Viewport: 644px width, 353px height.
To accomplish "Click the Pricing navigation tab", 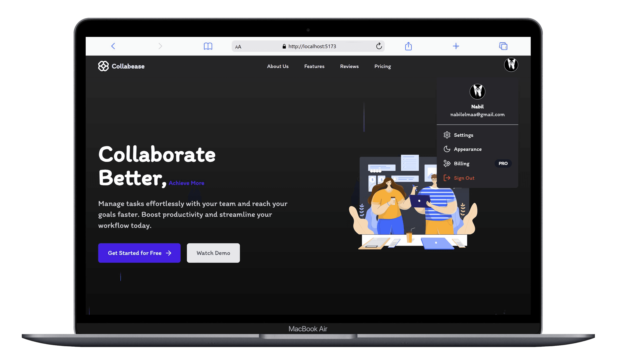I will point(382,66).
